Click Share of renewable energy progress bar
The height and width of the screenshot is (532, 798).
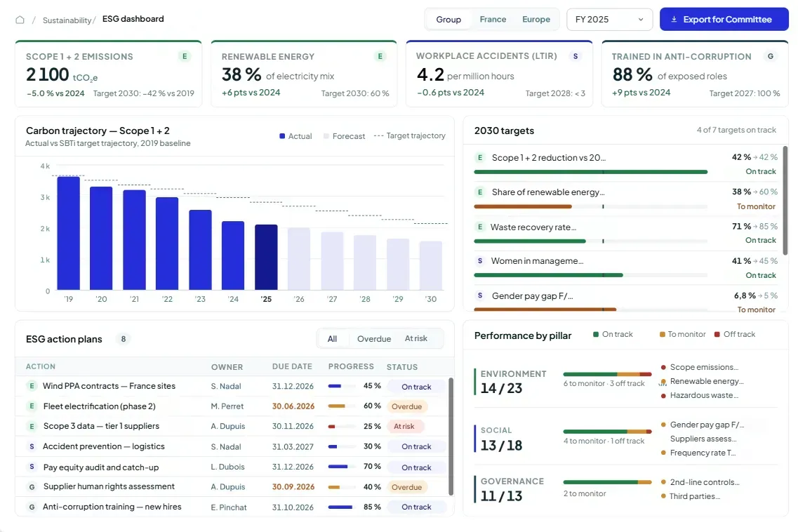(x=590, y=206)
